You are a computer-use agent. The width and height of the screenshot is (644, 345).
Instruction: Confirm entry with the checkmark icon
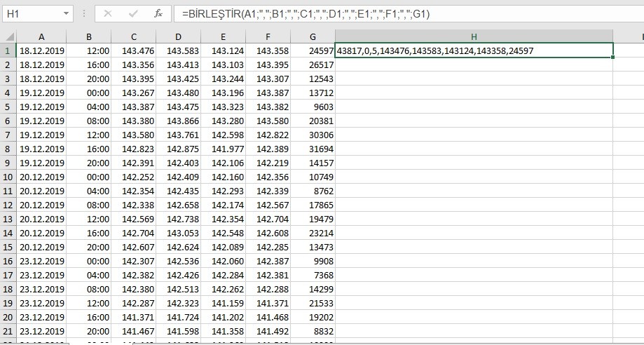click(132, 13)
